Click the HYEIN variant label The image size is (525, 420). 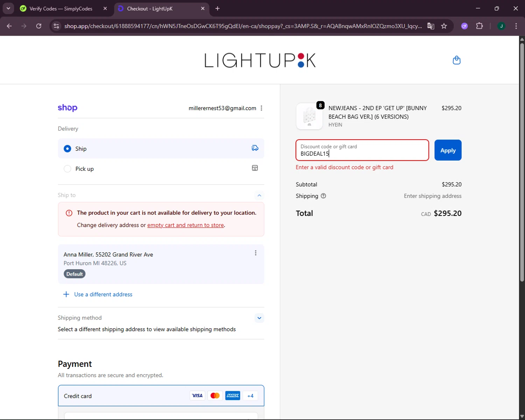[335, 125]
